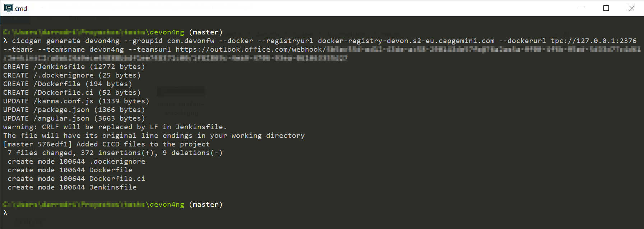Switch to the View ribbon tab
The width and height of the screenshot is (644, 229).
(x=102, y=18)
